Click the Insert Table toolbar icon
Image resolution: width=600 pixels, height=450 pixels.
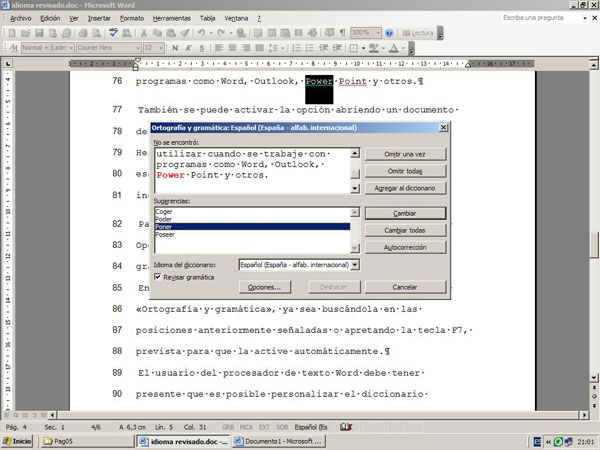(272, 33)
